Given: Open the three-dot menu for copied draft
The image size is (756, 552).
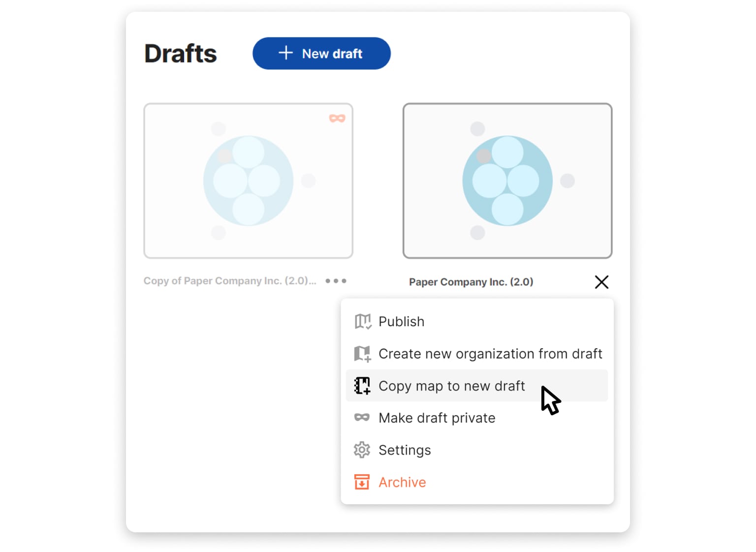Looking at the screenshot, I should coord(336,281).
